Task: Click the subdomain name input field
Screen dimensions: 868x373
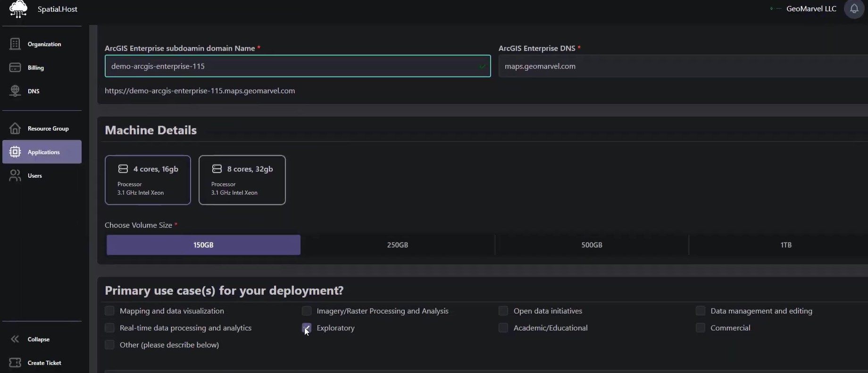Action: [x=292, y=66]
